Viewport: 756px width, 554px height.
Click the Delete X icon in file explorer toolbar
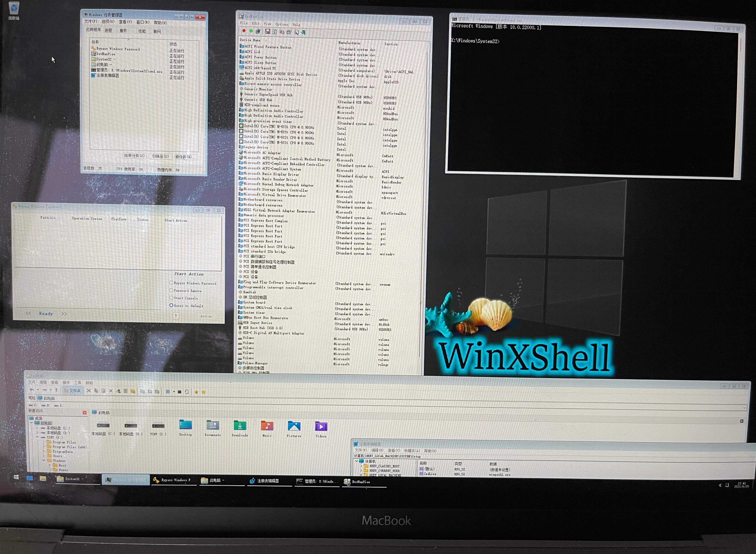pyautogui.click(x=111, y=391)
